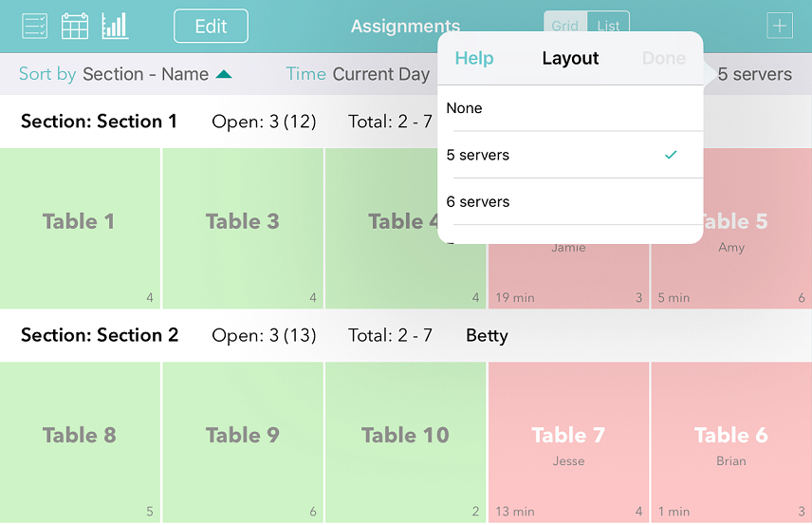Click Betty server name in Section 2

click(x=487, y=336)
